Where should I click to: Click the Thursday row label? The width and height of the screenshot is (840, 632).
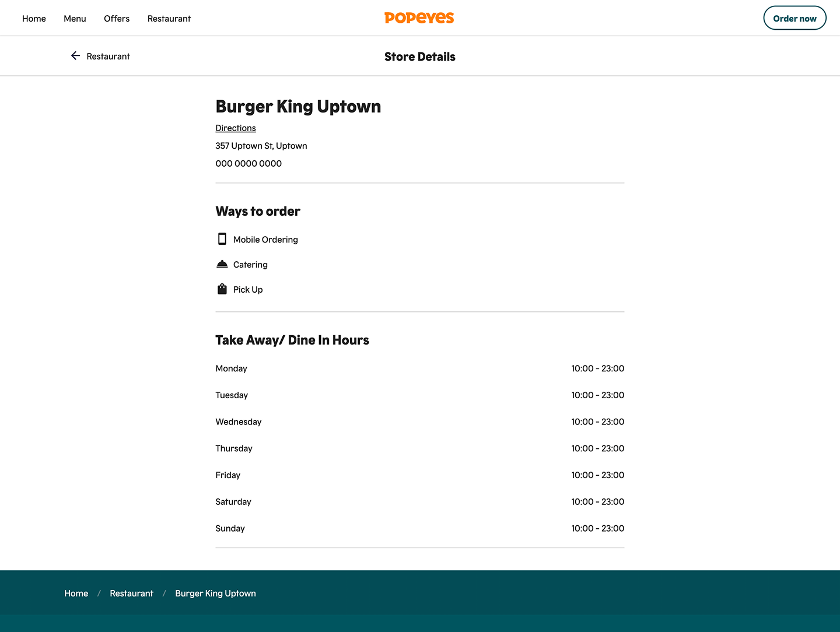[234, 448]
